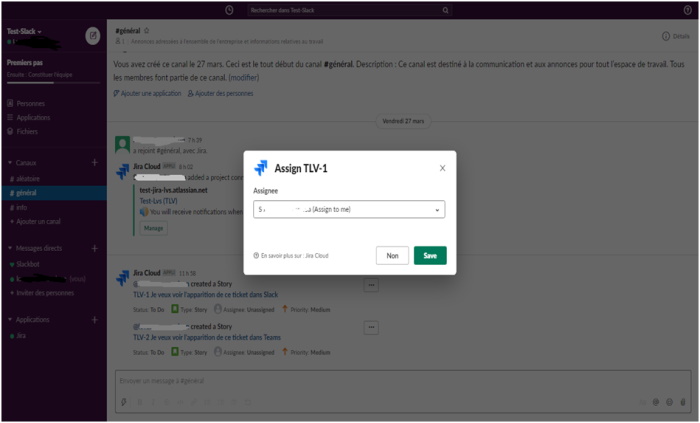Open the help icon at top right

[x=688, y=10]
